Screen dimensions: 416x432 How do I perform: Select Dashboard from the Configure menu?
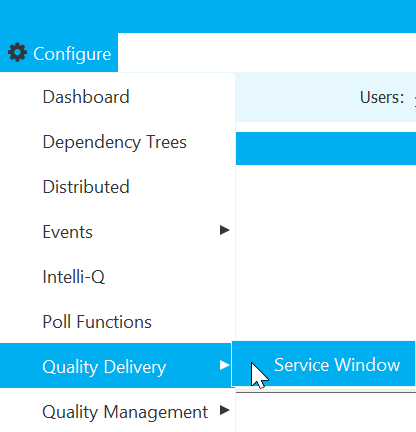pos(86,97)
